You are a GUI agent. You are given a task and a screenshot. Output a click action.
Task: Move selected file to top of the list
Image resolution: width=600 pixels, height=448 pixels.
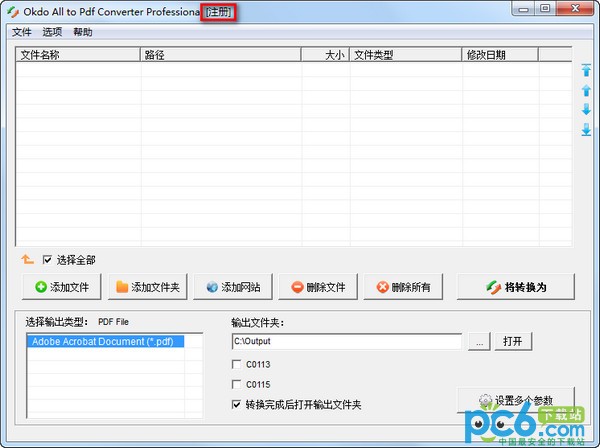click(x=586, y=70)
